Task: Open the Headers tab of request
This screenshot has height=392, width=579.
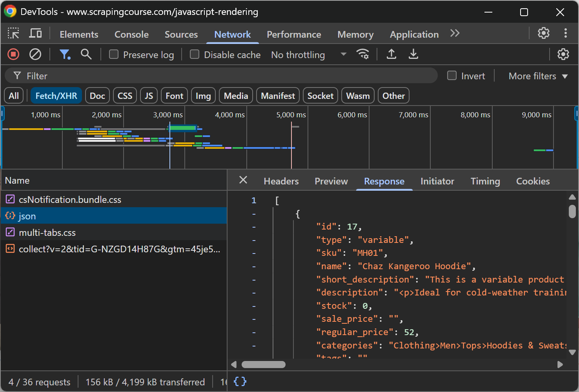Action: [281, 181]
